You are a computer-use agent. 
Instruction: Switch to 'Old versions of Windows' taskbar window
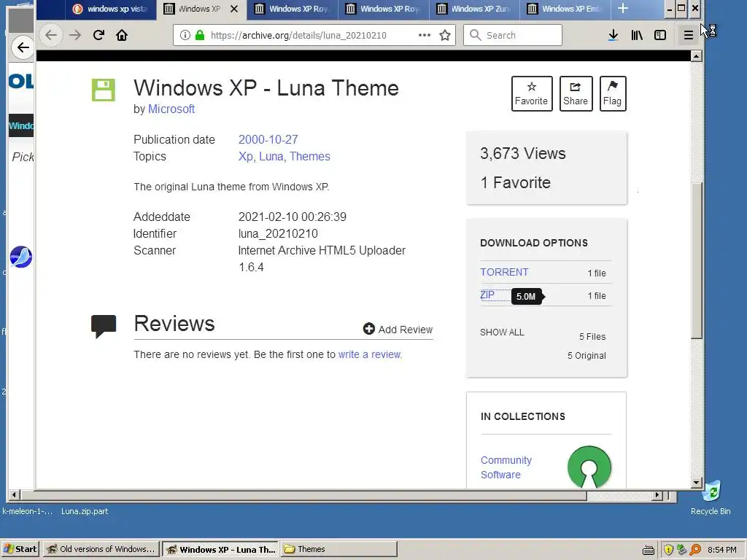point(101,549)
